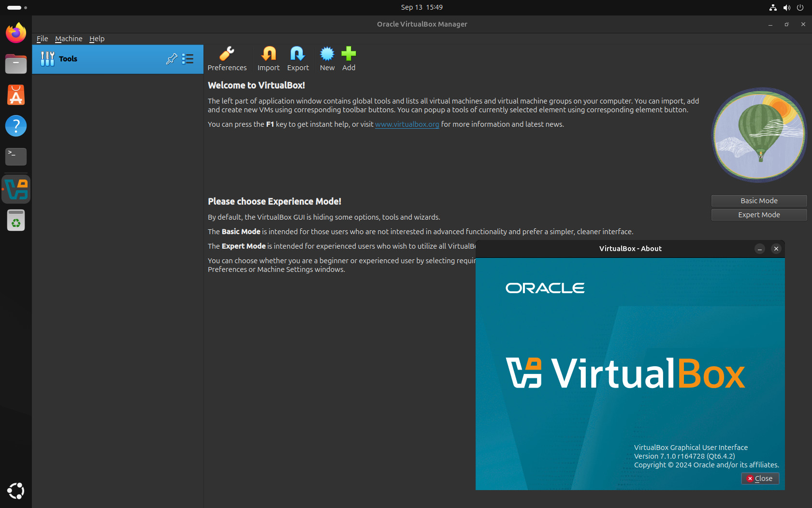This screenshot has width=812, height=508.
Task: Choose Basic Mode button
Action: pyautogui.click(x=759, y=201)
